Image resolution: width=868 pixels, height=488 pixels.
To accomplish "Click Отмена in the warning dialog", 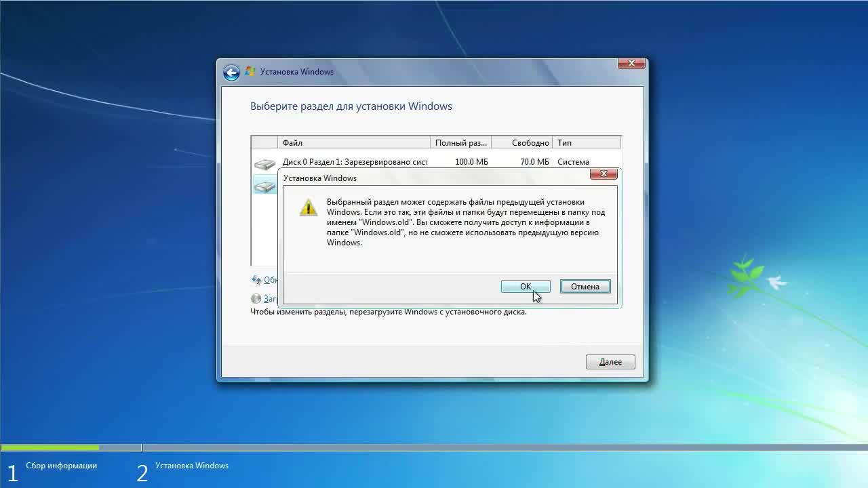I will pyautogui.click(x=585, y=287).
